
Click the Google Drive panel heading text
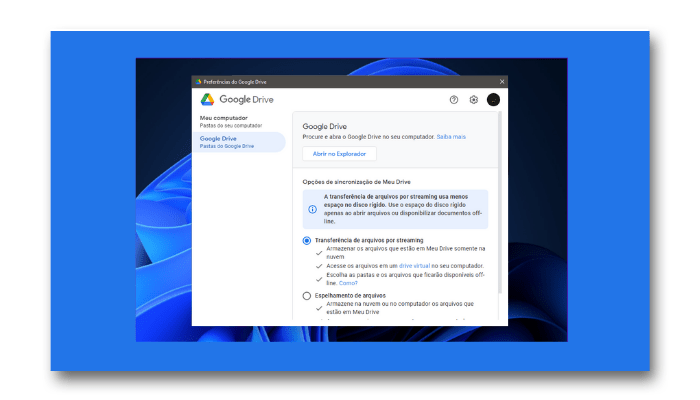(325, 126)
